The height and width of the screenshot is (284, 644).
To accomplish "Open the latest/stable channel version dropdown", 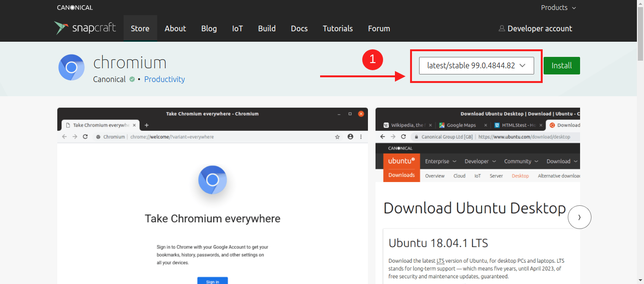I will 476,66.
